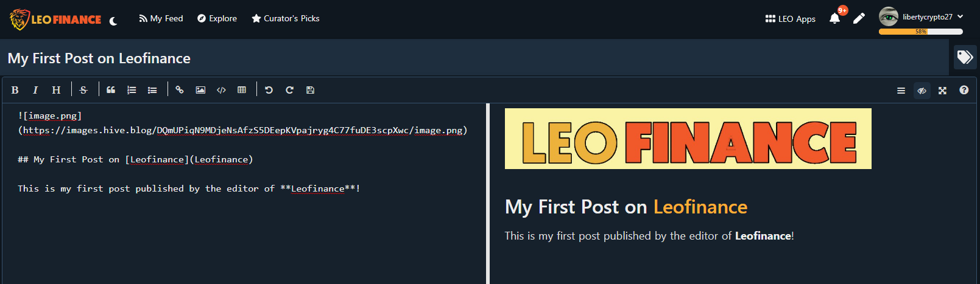Toggle fullscreen editor mode
Screen dimensions: 980x284
(942, 91)
